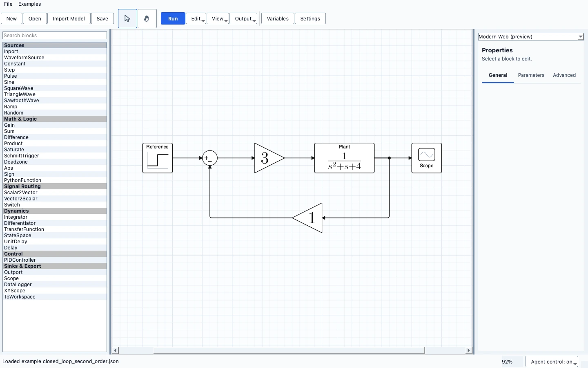The image size is (588, 368).
Task: Select the pointer arrow tool
Action: pyautogui.click(x=127, y=19)
